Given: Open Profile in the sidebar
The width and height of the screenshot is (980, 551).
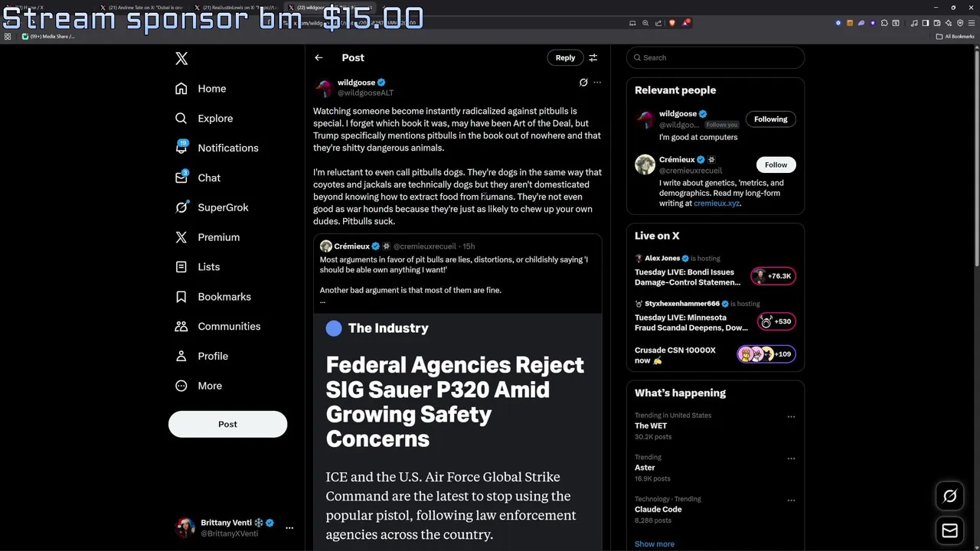Looking at the screenshot, I should pyautogui.click(x=201, y=356).
